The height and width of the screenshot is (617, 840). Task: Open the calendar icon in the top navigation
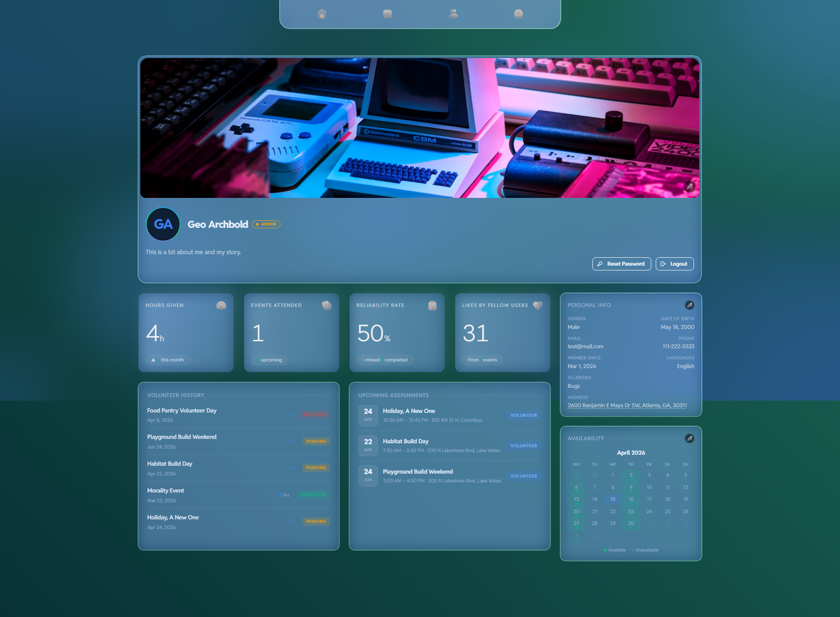pos(387,14)
